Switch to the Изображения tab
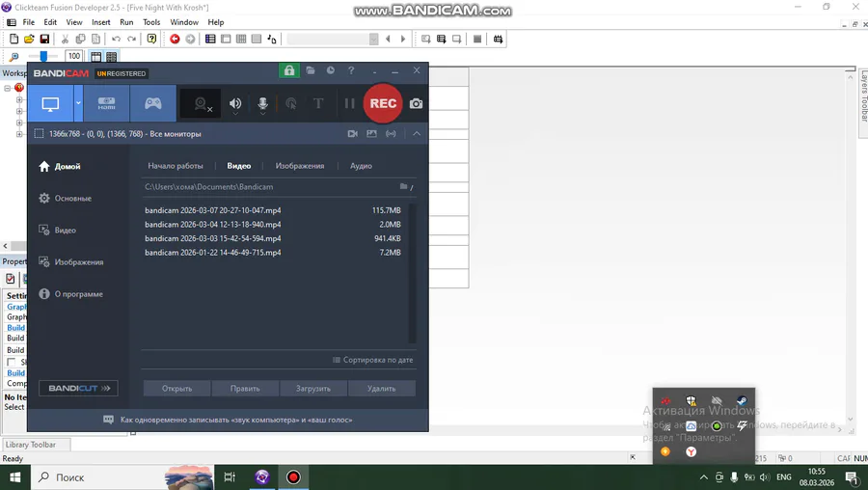Screen dimensions: 868x490 click(x=300, y=166)
